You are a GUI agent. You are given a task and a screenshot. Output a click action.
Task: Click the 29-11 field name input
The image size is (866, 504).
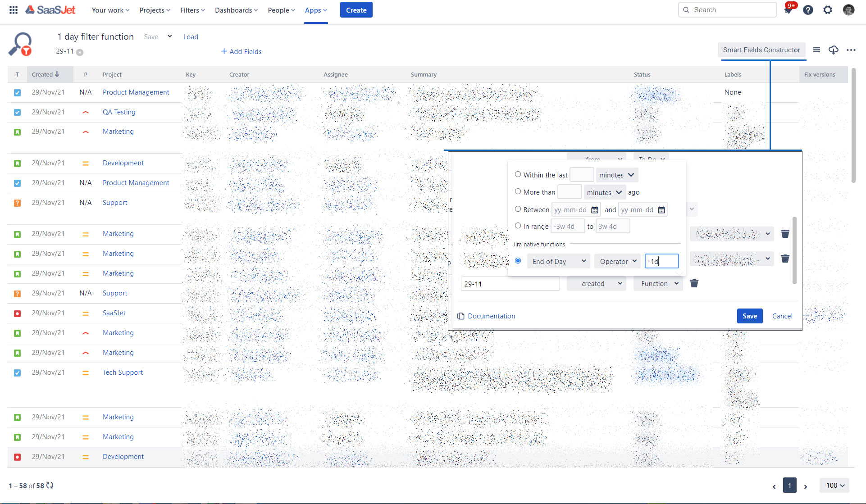coord(510,284)
